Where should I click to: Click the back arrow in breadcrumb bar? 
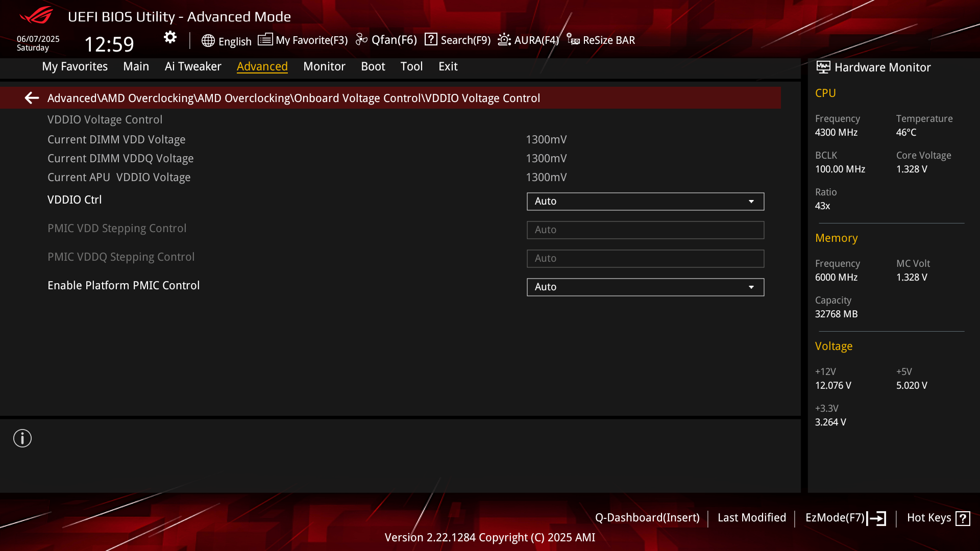tap(32, 98)
